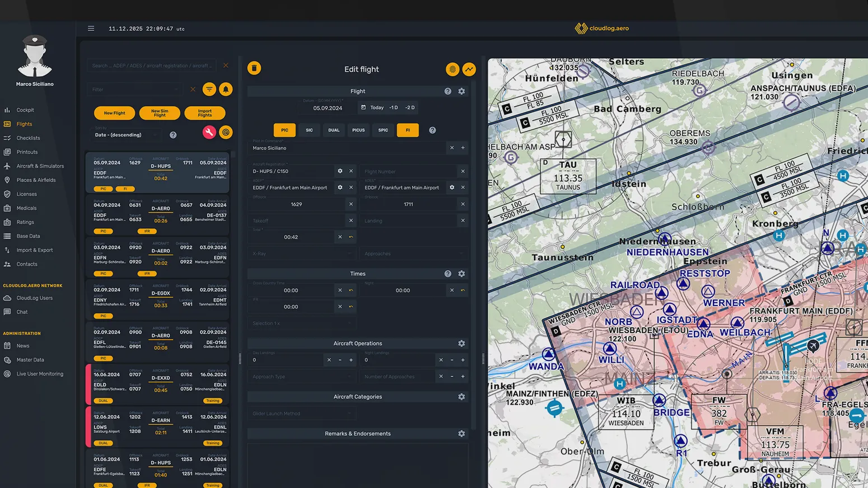
Task: Open the Filter dropdown in the flights list
Action: tap(135, 90)
